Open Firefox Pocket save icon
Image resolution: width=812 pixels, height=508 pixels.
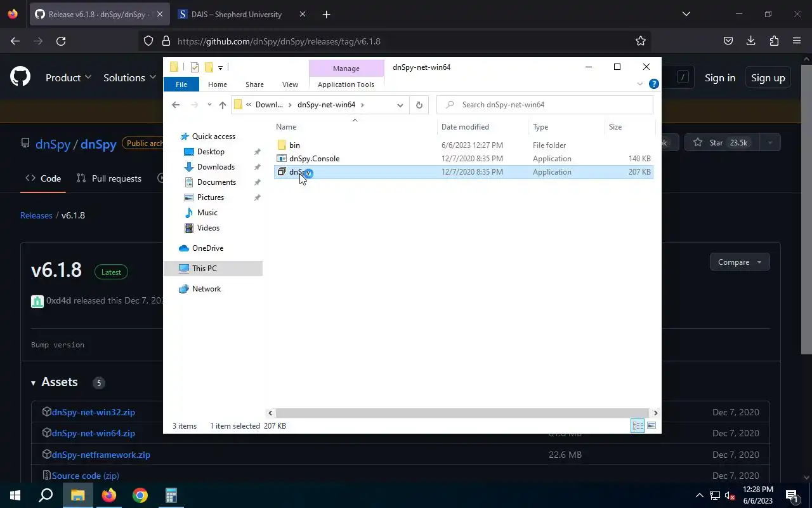coord(728,41)
